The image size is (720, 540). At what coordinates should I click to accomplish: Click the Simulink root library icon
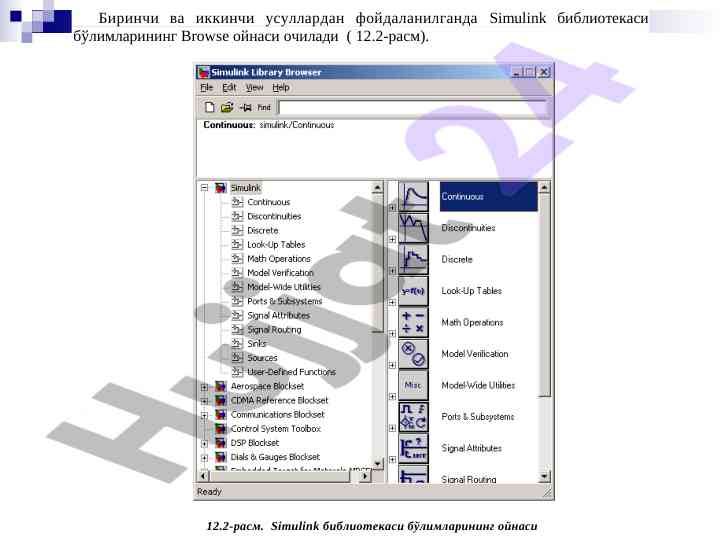(x=221, y=188)
